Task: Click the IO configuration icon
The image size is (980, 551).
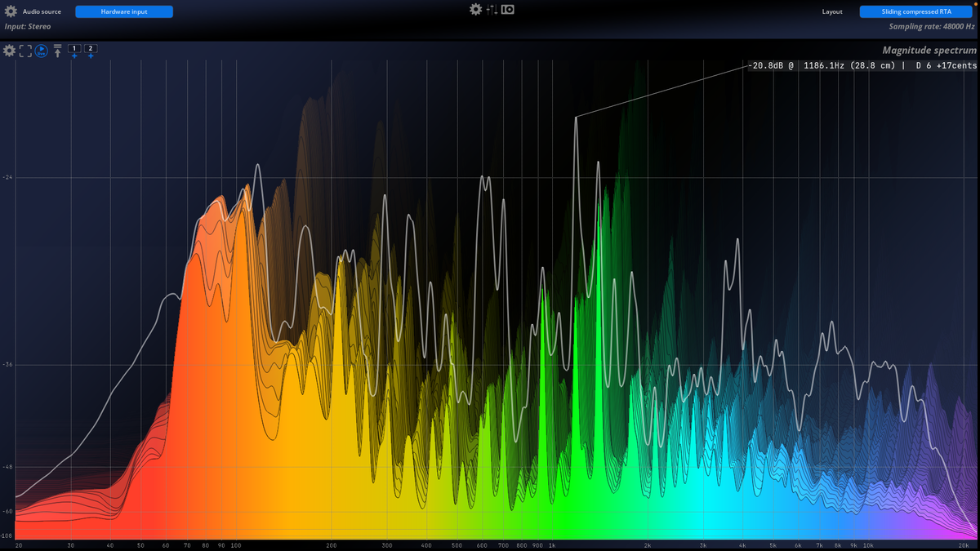Action: click(508, 10)
